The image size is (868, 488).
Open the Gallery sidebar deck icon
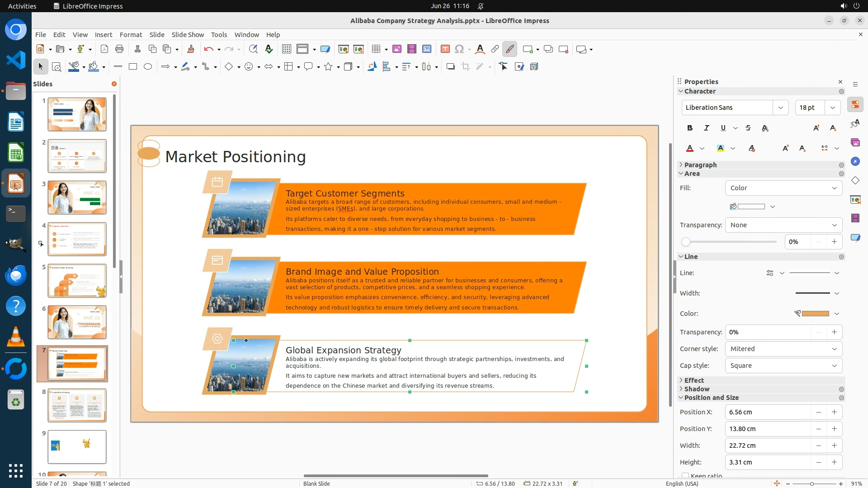pos(855,142)
